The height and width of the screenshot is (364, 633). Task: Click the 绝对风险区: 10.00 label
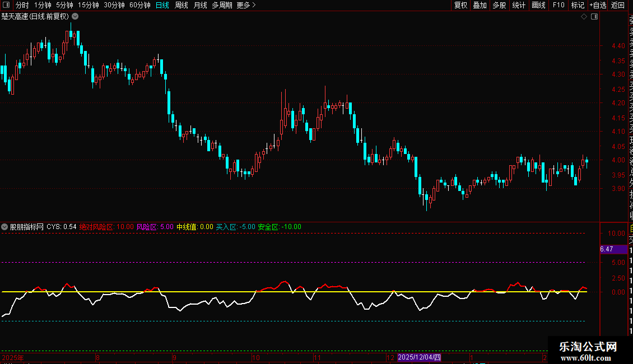click(106, 227)
